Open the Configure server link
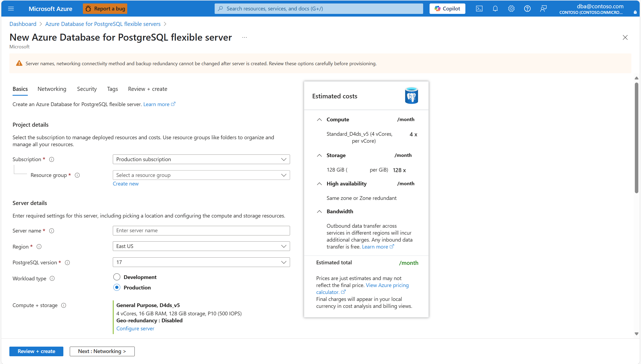The image size is (641, 364). [135, 328]
